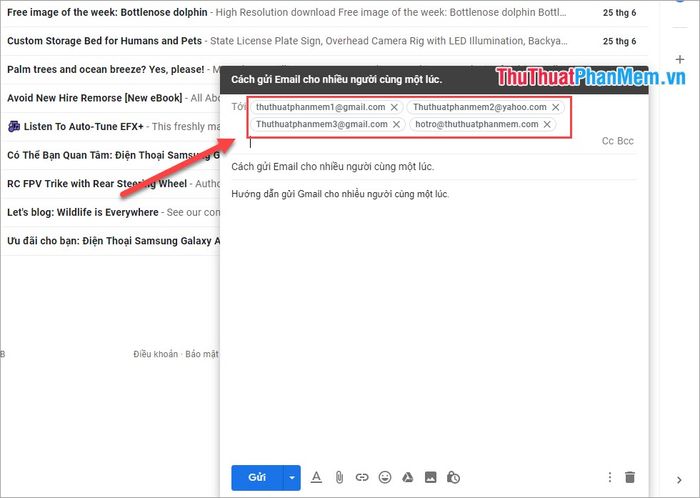
Task: Open the emoji picker smiley icon
Action: pyautogui.click(x=385, y=477)
